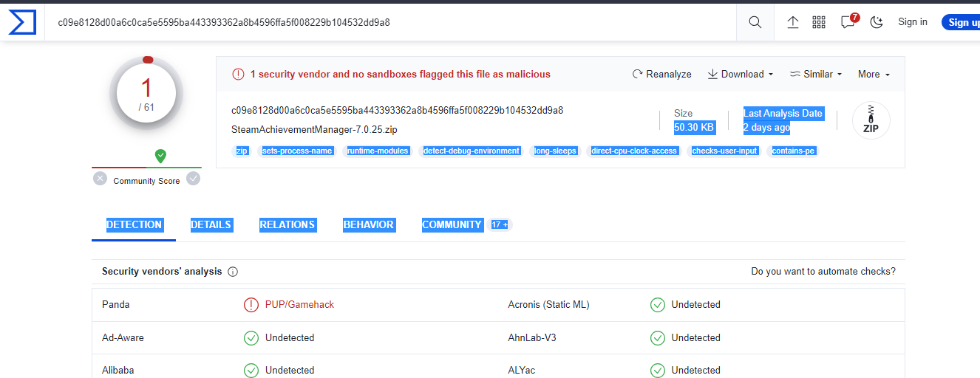Click the Sign in link
980x378 pixels.
pyautogui.click(x=913, y=22)
